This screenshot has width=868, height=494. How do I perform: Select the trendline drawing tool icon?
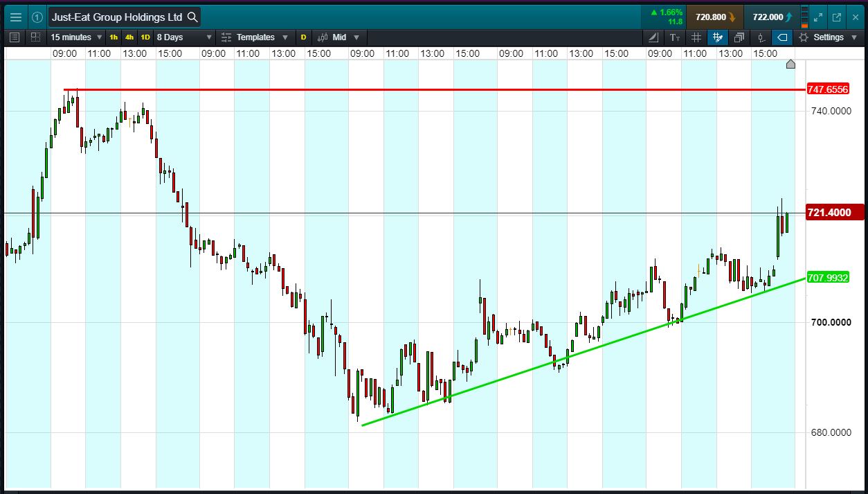click(x=654, y=37)
